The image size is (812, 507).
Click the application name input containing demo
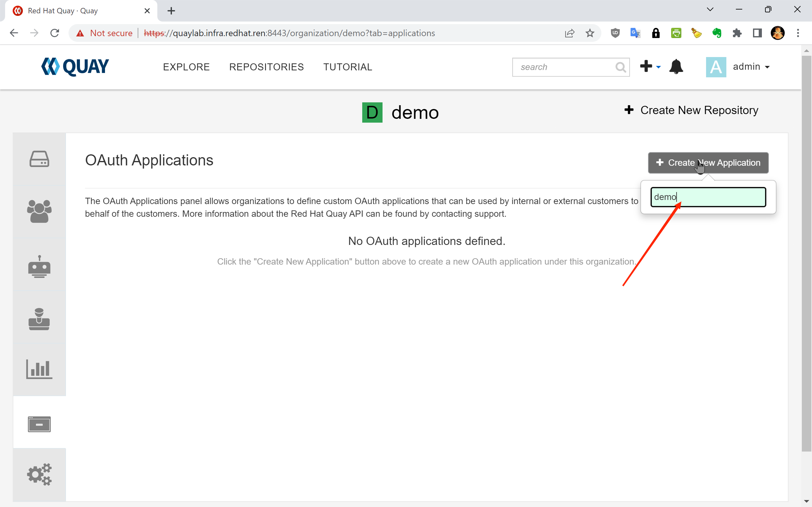708,197
